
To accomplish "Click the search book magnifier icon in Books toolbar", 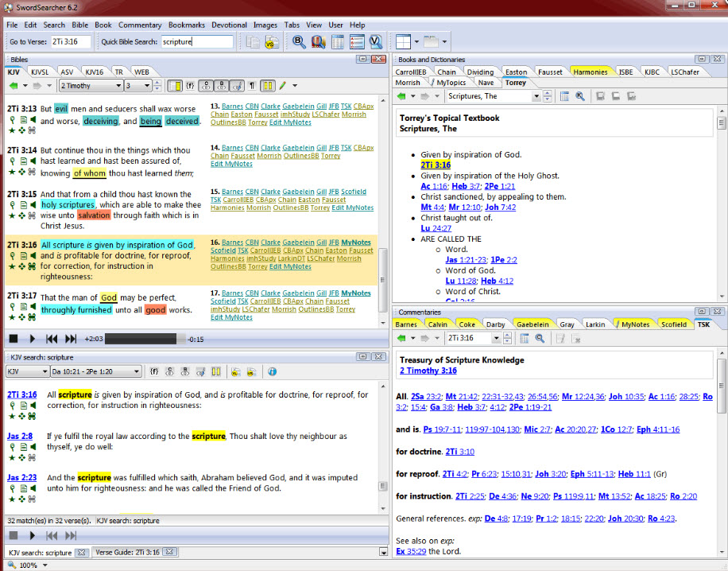I will (580, 96).
